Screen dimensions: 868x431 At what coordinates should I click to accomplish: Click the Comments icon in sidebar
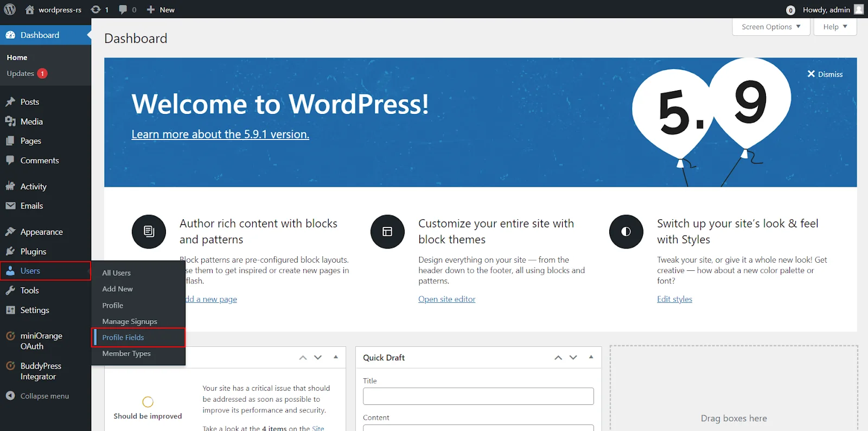10,161
